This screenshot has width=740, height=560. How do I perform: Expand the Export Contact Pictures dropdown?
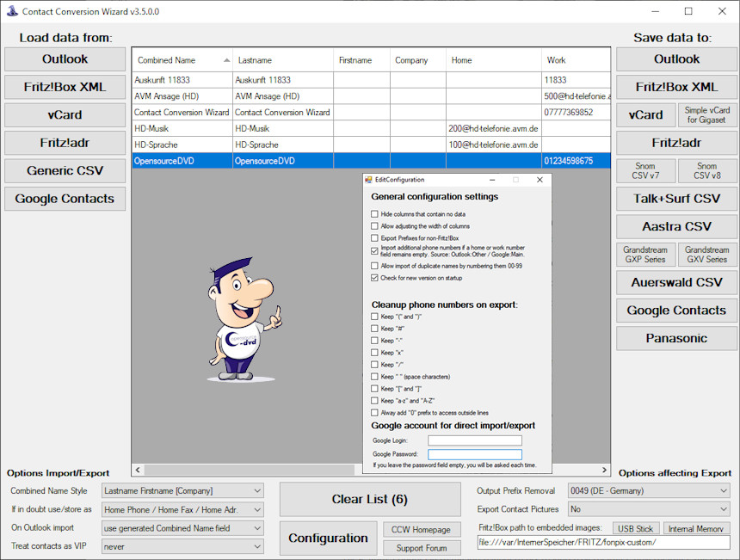click(649, 509)
